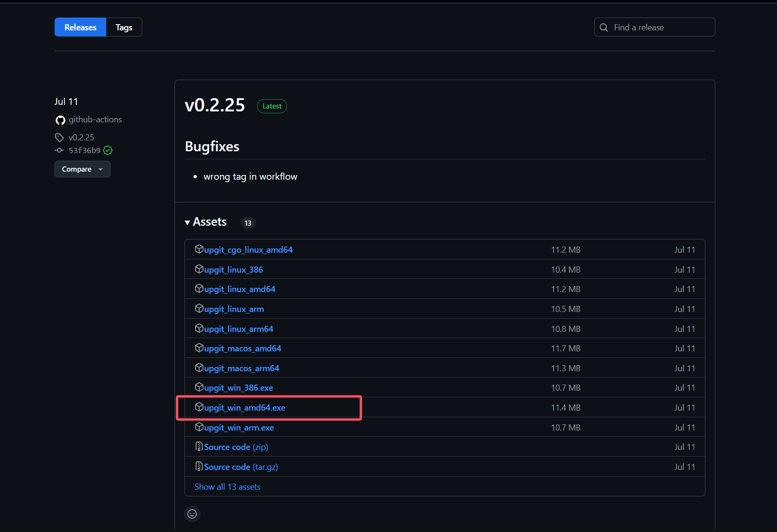Download upgit_linux_386

click(233, 270)
